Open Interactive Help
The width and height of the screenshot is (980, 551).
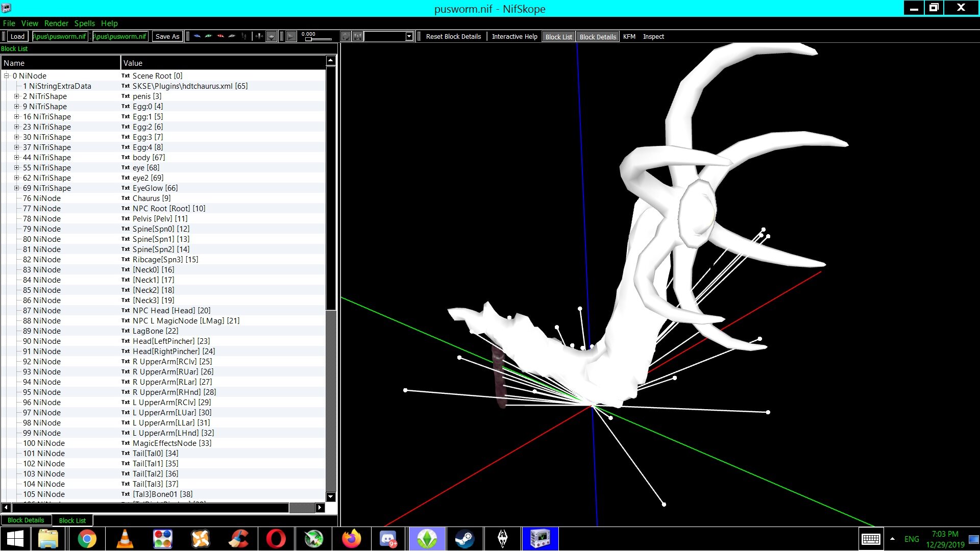[514, 37]
